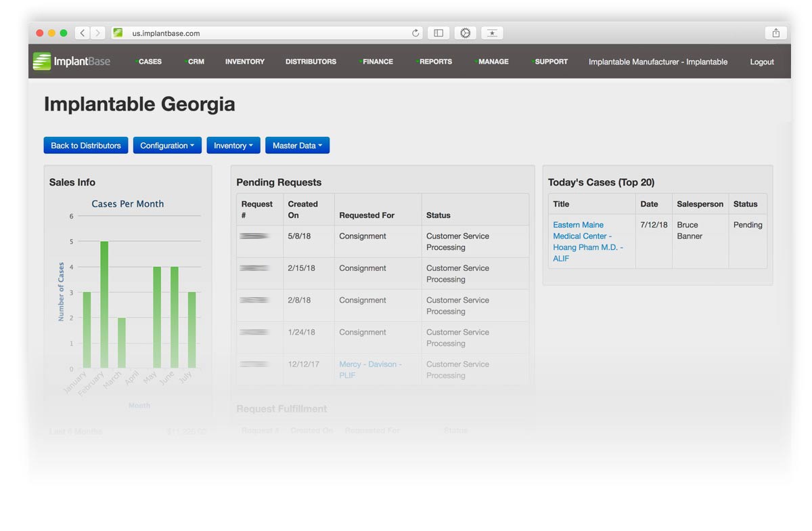Expand the blue Inventory dropdown button

click(233, 146)
